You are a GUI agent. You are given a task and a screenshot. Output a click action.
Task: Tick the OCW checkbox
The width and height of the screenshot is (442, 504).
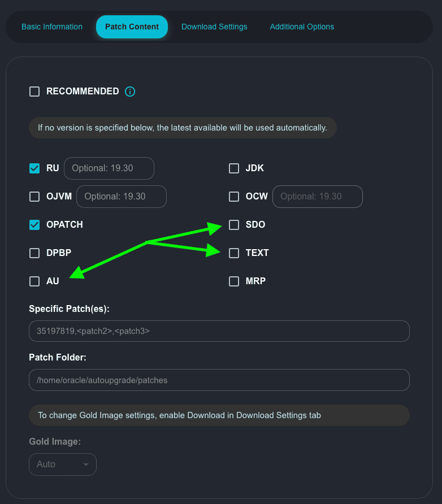[x=234, y=197]
